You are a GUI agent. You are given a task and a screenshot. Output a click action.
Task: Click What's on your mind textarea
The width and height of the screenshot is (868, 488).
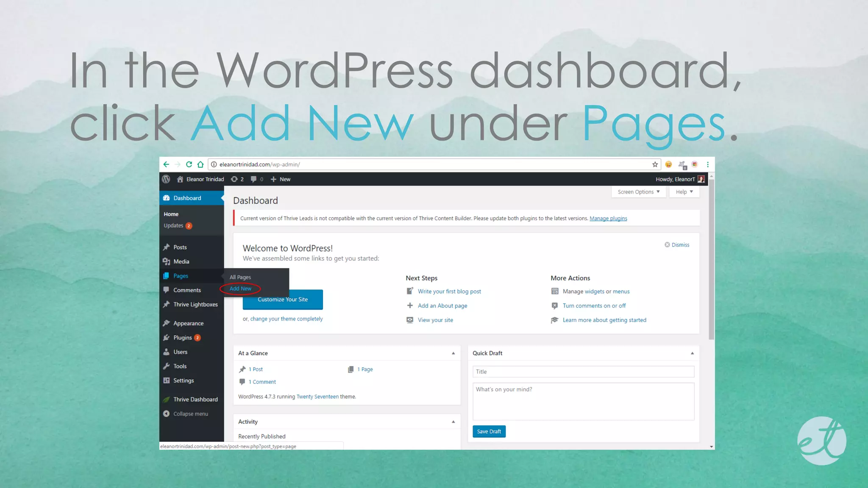(583, 402)
